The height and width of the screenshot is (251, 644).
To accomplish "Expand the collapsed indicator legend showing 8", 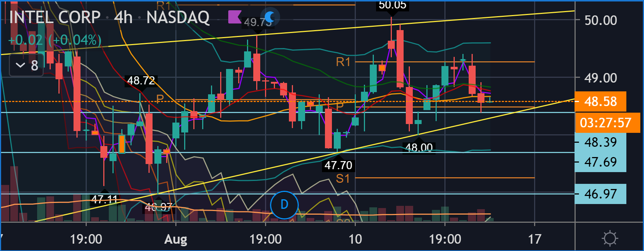I will pos(26,65).
